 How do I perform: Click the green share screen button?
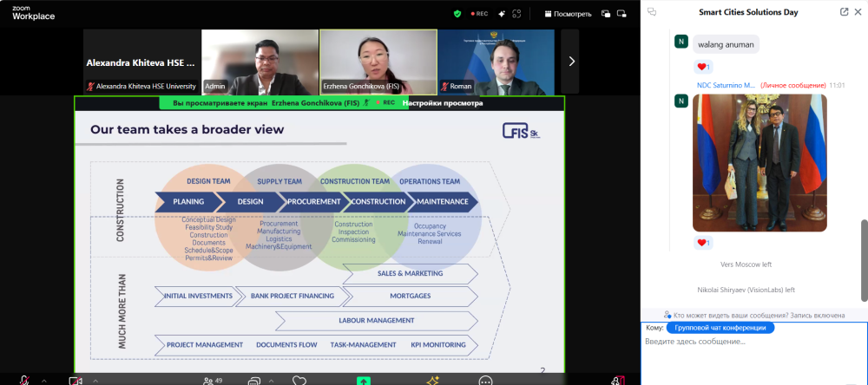(363, 380)
